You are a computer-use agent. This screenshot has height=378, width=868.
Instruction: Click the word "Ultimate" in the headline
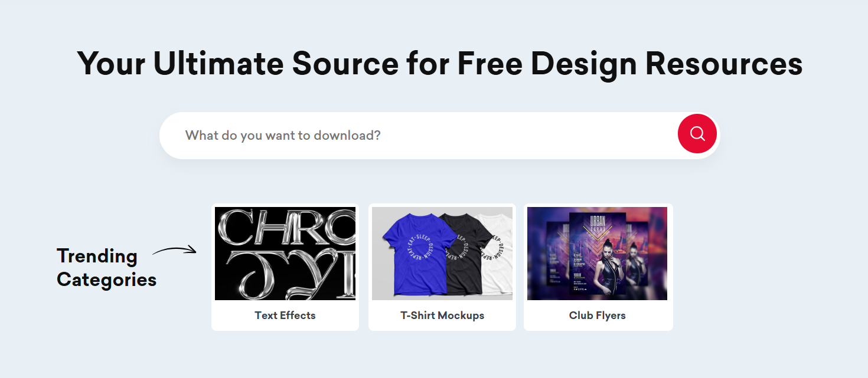pos(218,64)
